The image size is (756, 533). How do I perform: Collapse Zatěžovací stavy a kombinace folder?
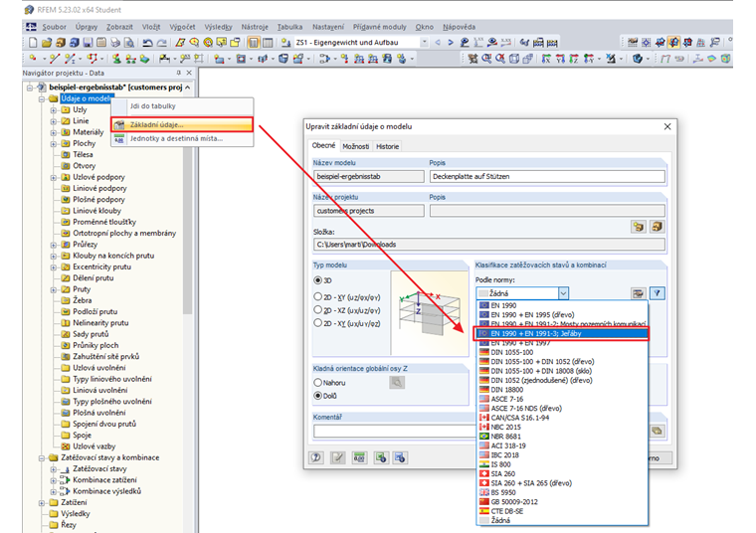point(42,457)
